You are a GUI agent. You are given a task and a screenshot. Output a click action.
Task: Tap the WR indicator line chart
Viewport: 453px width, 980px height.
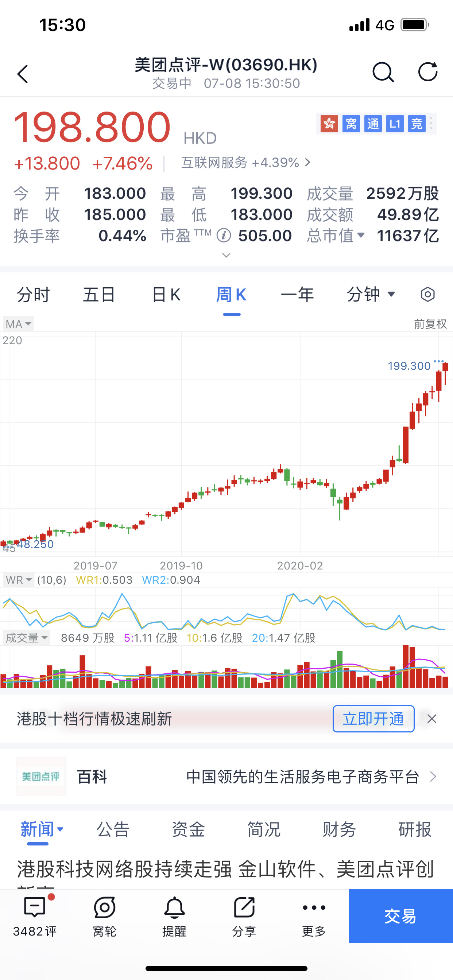tap(226, 609)
